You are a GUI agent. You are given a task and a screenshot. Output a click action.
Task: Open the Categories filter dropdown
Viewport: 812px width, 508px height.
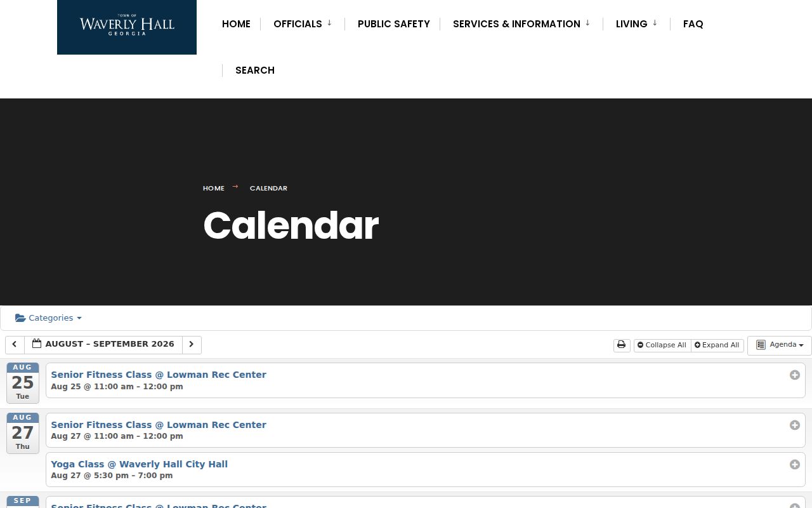point(48,318)
